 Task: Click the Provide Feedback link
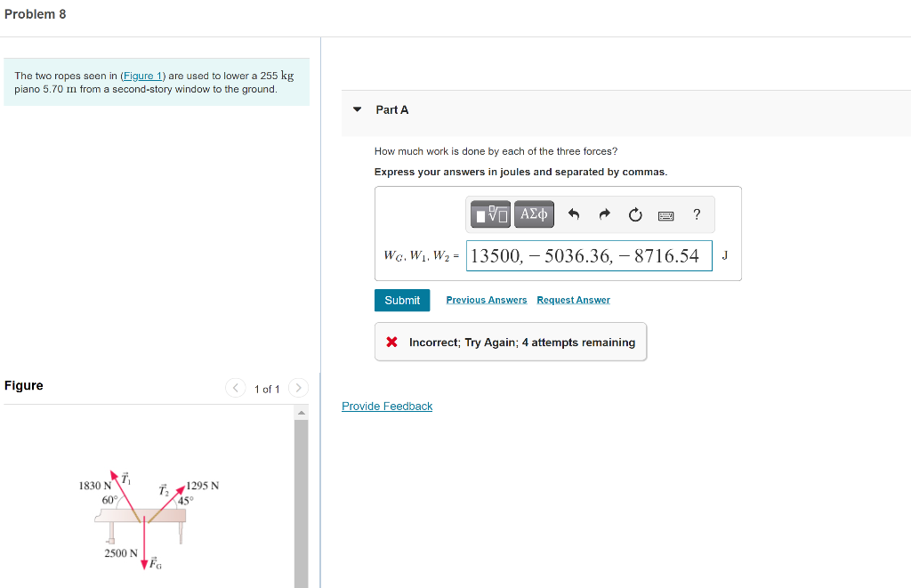tap(387, 407)
